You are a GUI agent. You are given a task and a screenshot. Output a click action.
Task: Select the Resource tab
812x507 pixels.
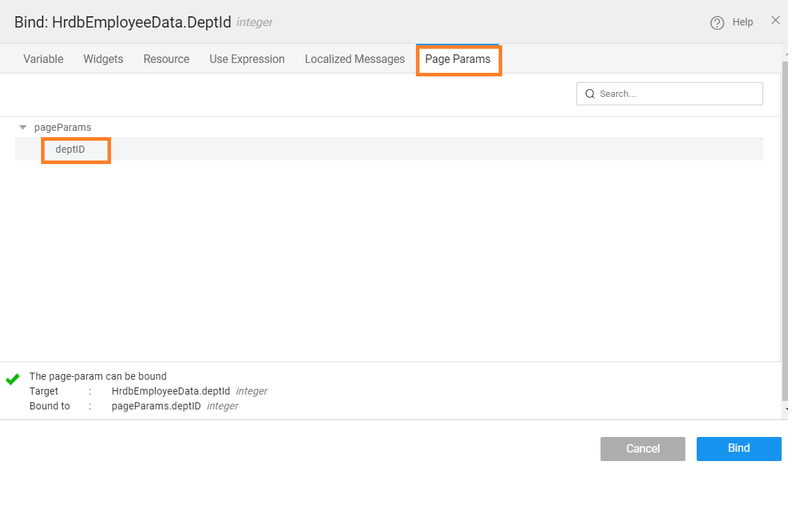(166, 59)
